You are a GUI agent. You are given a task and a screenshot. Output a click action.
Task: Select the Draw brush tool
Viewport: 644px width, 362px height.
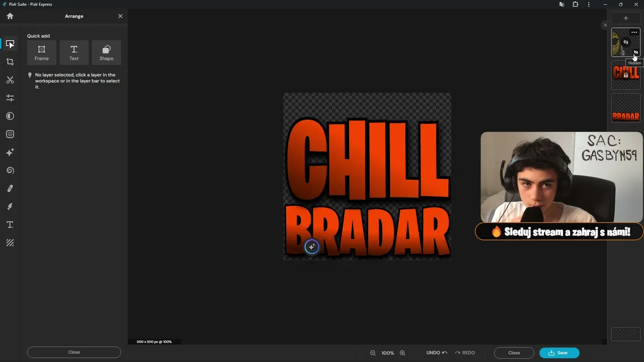pos(10,207)
